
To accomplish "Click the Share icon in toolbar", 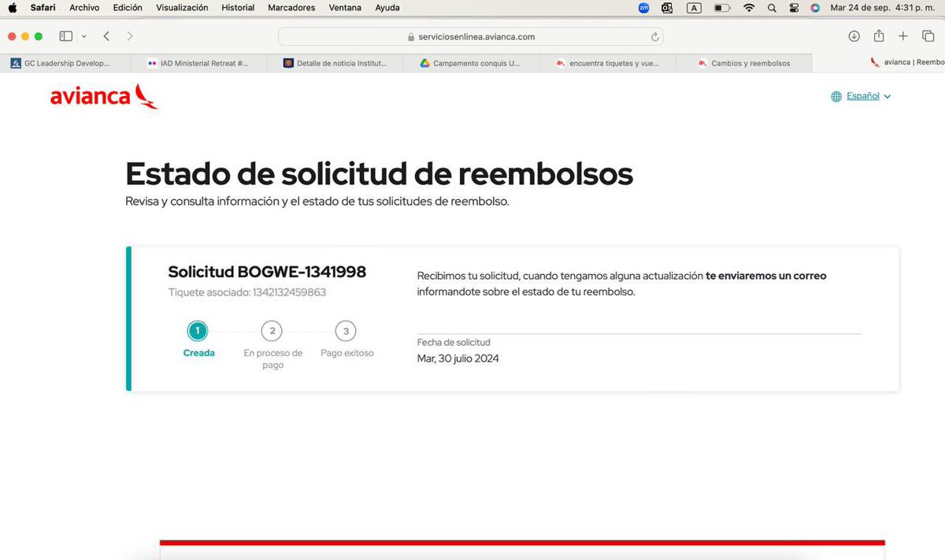I will (879, 36).
